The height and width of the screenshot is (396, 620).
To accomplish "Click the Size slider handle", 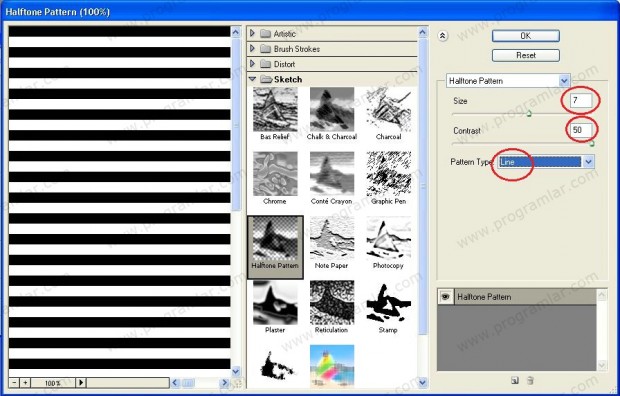I will (x=529, y=114).
